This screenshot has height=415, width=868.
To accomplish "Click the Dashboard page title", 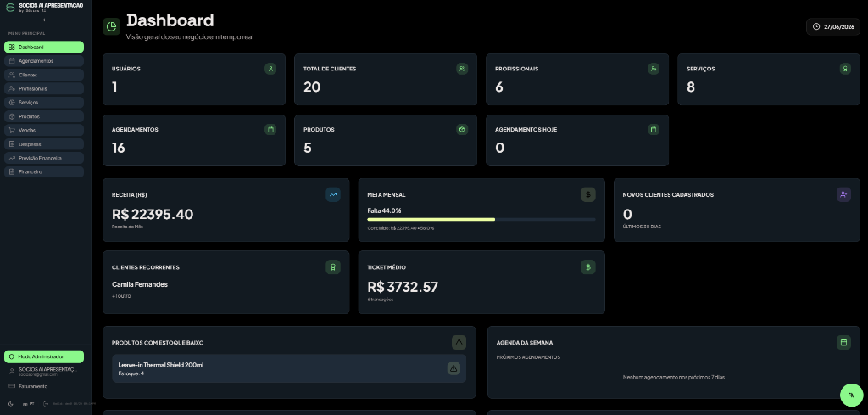I will coord(170,20).
